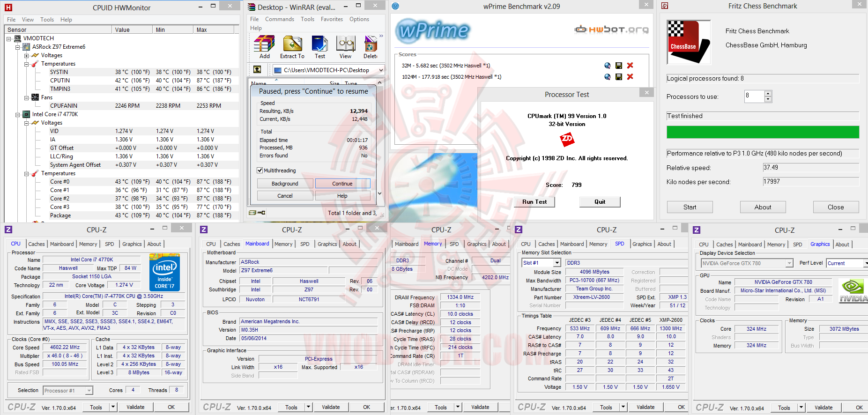Click Quit in the Processor Test window

click(x=600, y=202)
